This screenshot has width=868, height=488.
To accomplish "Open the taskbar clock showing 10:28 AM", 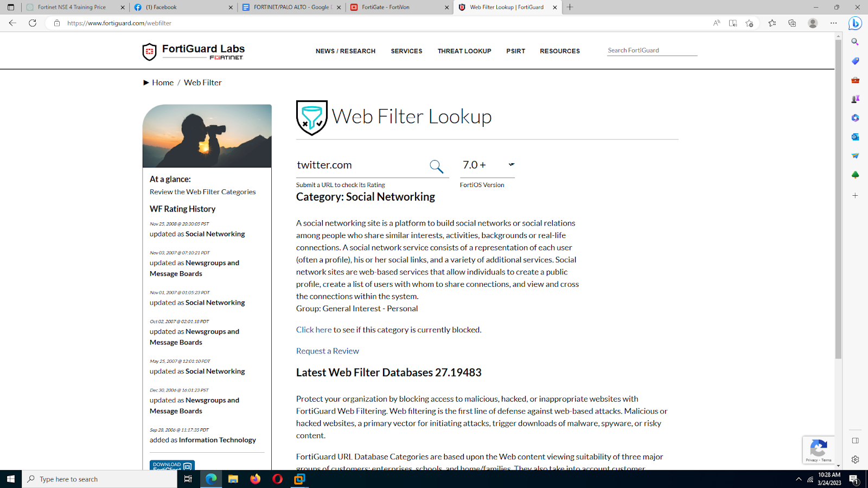I will [x=829, y=479].
